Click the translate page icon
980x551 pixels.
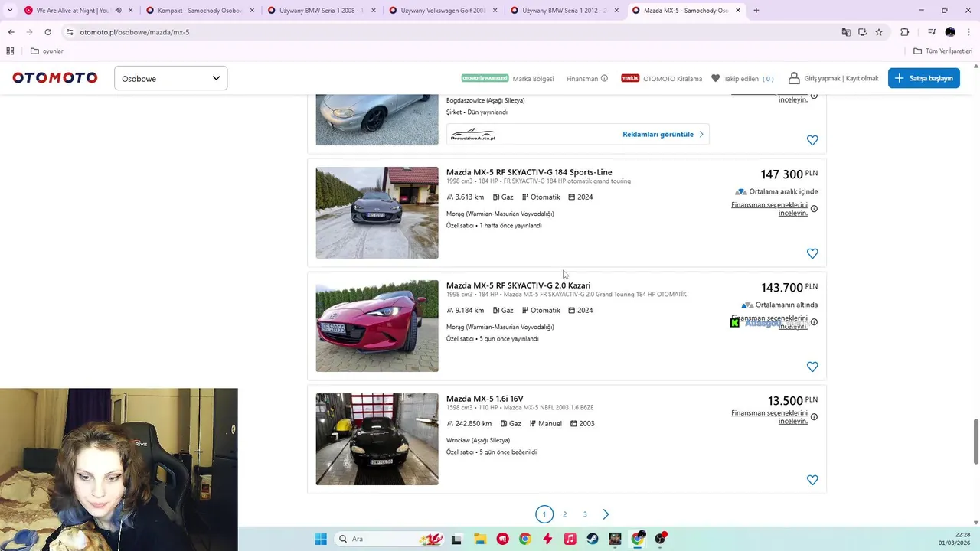tap(846, 32)
